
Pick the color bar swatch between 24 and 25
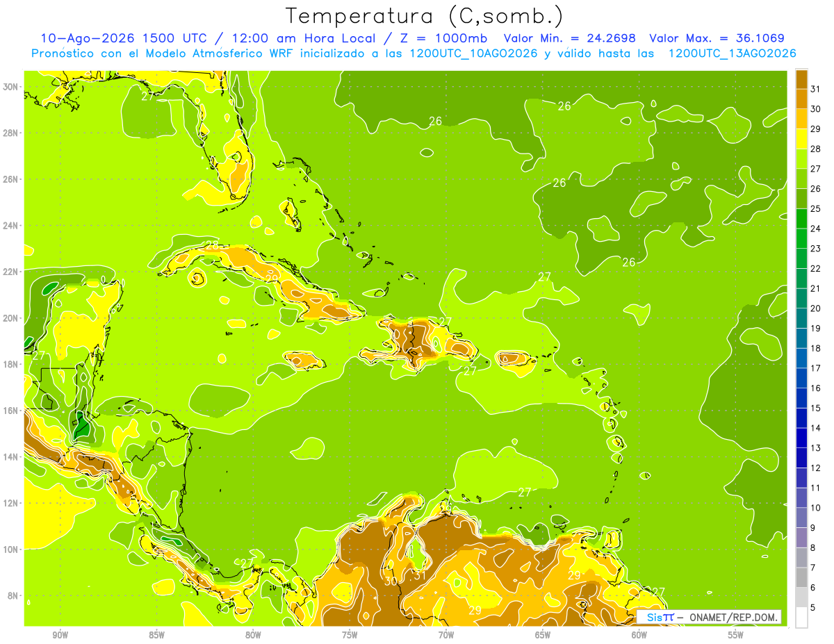pyautogui.click(x=802, y=218)
